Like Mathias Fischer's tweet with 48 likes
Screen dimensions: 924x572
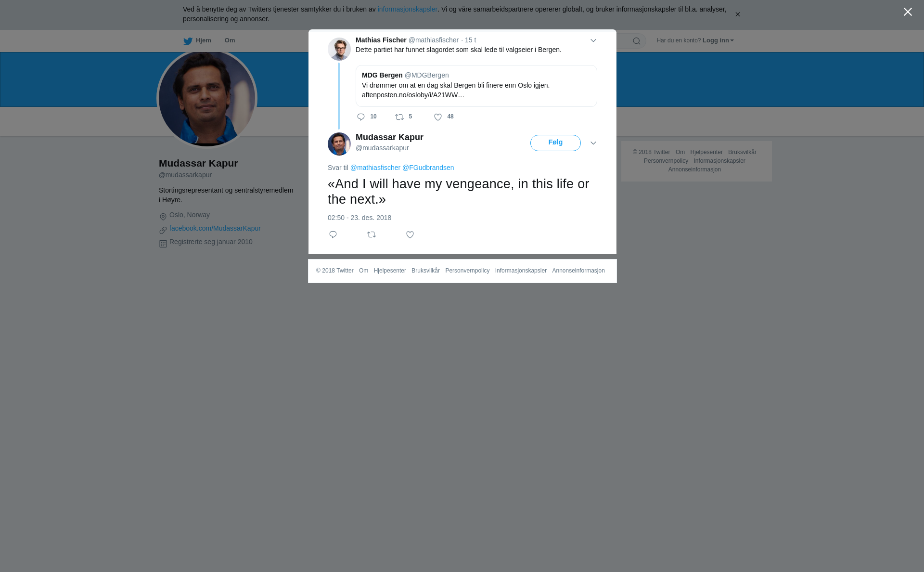point(438,117)
